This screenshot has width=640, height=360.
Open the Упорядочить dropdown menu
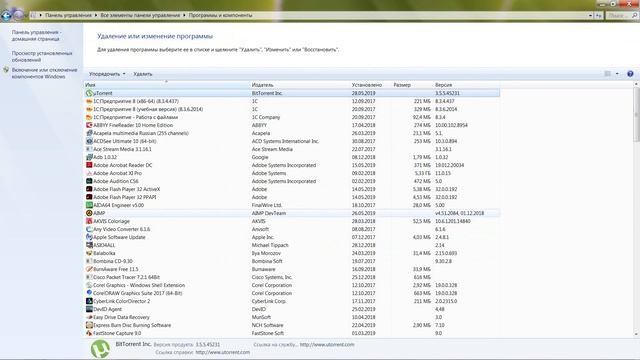click(x=107, y=74)
